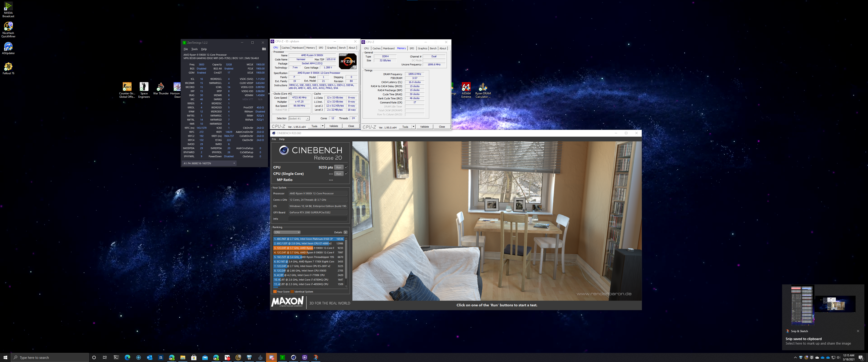Click Close button in left CPU-Z window
This screenshot has width=868, height=362.
click(x=351, y=126)
